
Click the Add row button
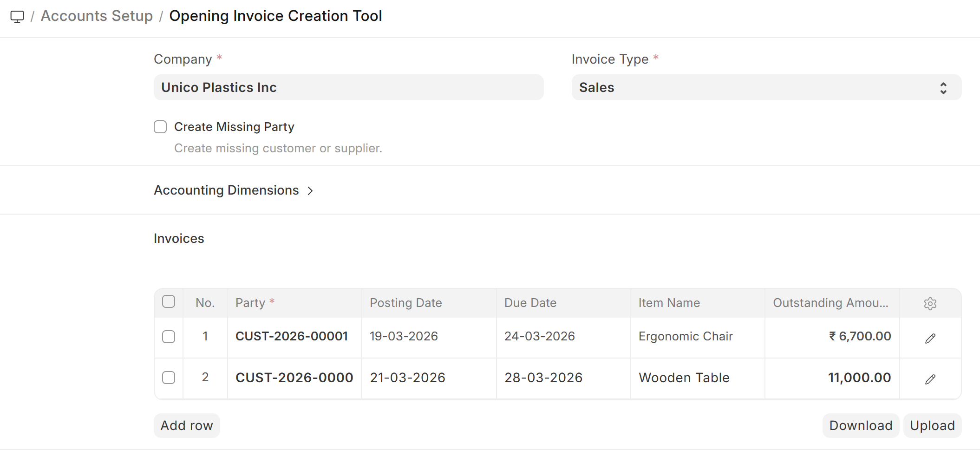pyautogui.click(x=187, y=425)
